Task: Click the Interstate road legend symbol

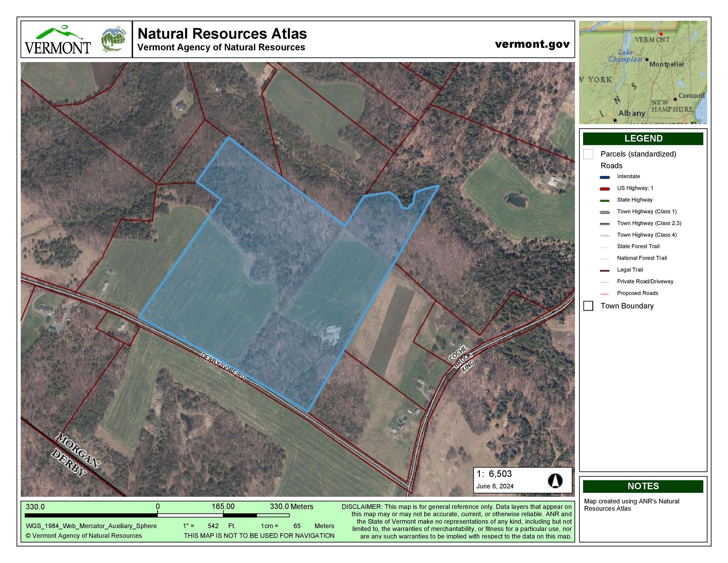Action: click(x=605, y=177)
